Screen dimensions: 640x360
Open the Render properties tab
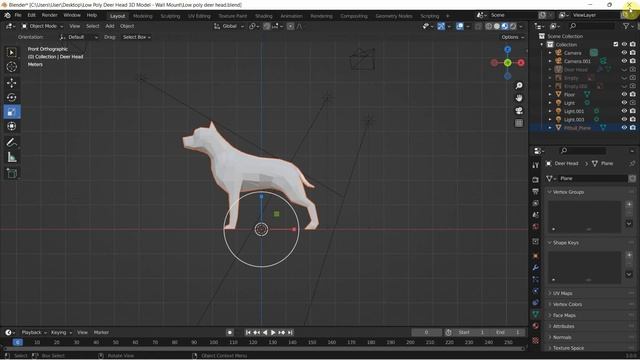coord(536,180)
